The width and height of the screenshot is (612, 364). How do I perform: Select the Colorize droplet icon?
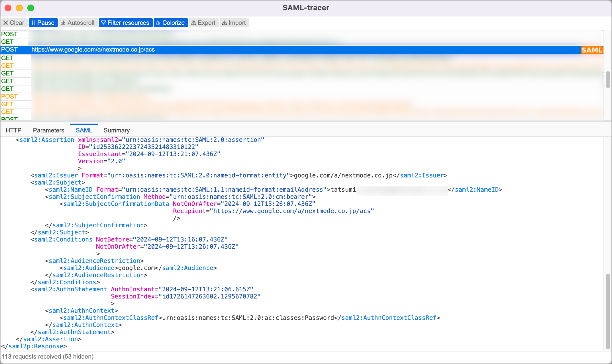tap(158, 23)
